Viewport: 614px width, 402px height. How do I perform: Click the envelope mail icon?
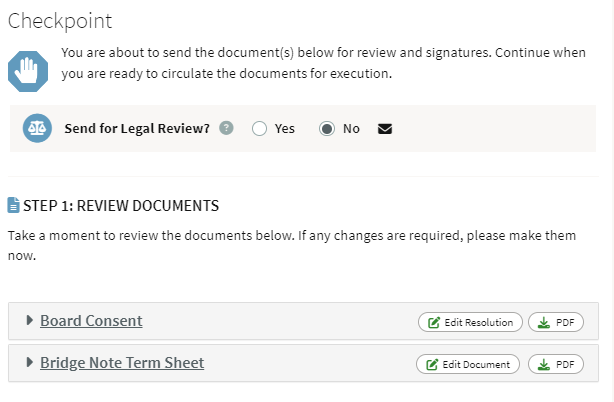[385, 129]
